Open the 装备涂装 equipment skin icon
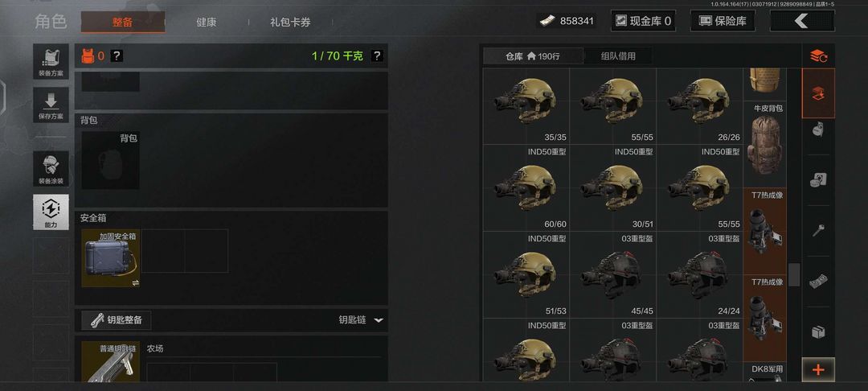Image resolution: width=868 pixels, height=391 pixels. pos(51,169)
